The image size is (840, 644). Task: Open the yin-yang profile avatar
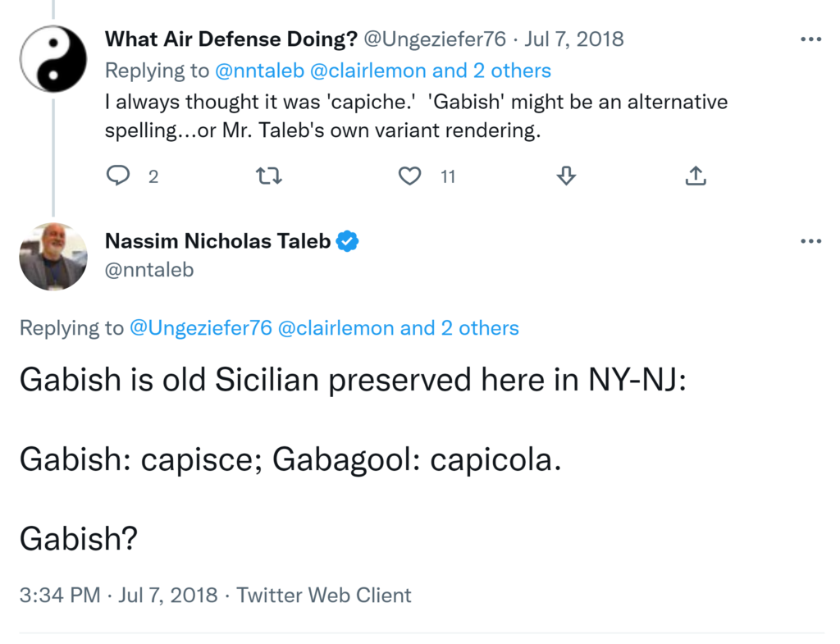coord(53,58)
